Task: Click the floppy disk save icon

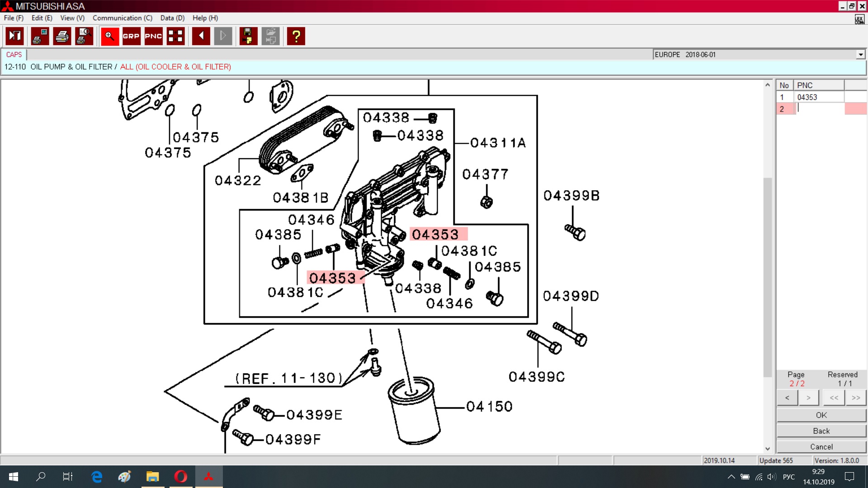Action: pos(248,36)
